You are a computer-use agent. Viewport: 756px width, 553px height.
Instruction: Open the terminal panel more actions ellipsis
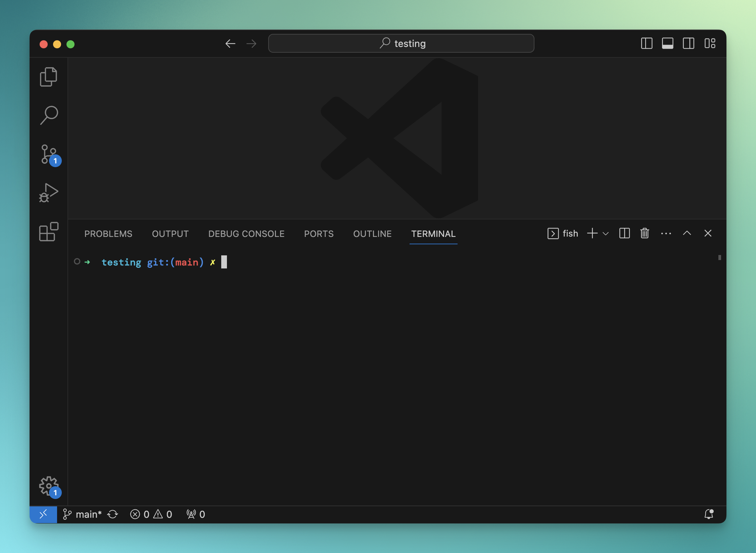666,233
